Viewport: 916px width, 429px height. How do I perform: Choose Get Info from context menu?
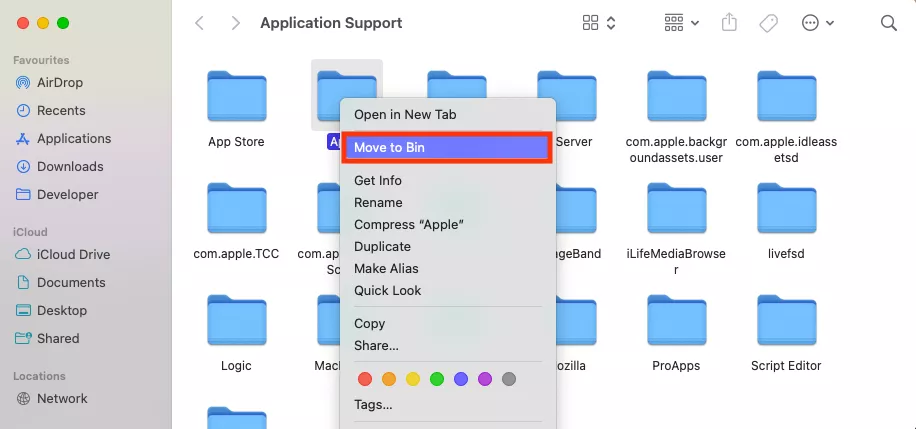click(447, 181)
